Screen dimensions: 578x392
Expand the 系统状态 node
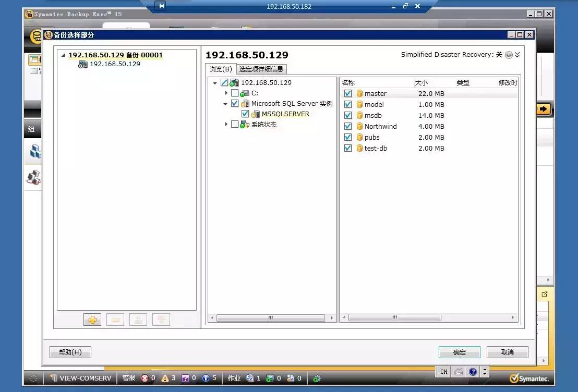click(x=226, y=124)
